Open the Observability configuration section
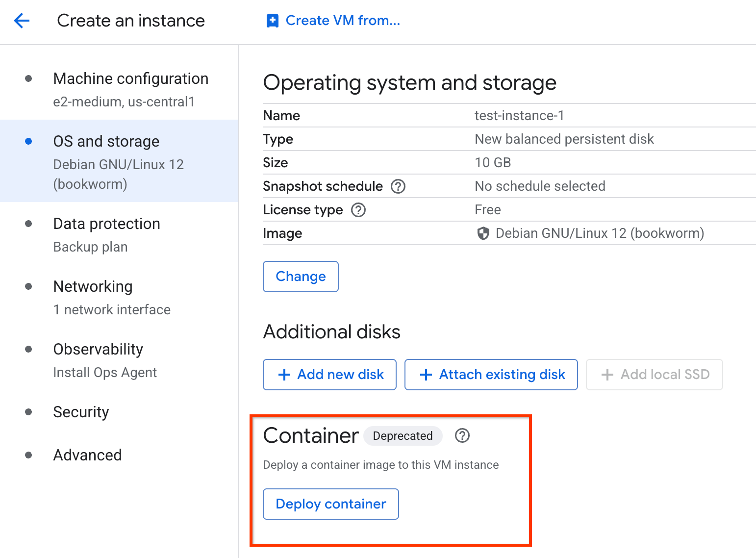This screenshot has height=558, width=756. coord(98,349)
